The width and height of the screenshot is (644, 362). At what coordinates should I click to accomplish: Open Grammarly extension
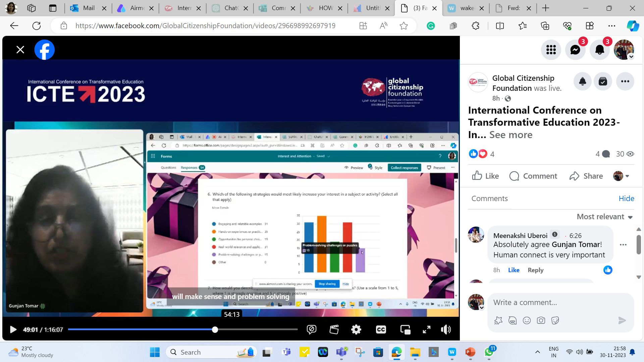pyautogui.click(x=431, y=26)
